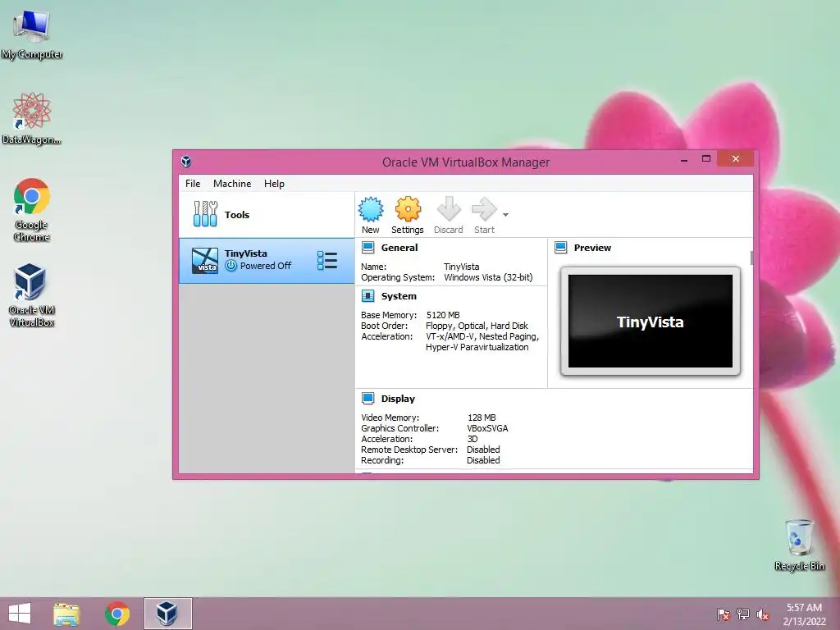Click the Action Center flag tray icon
The image size is (840, 630).
[x=724, y=614]
